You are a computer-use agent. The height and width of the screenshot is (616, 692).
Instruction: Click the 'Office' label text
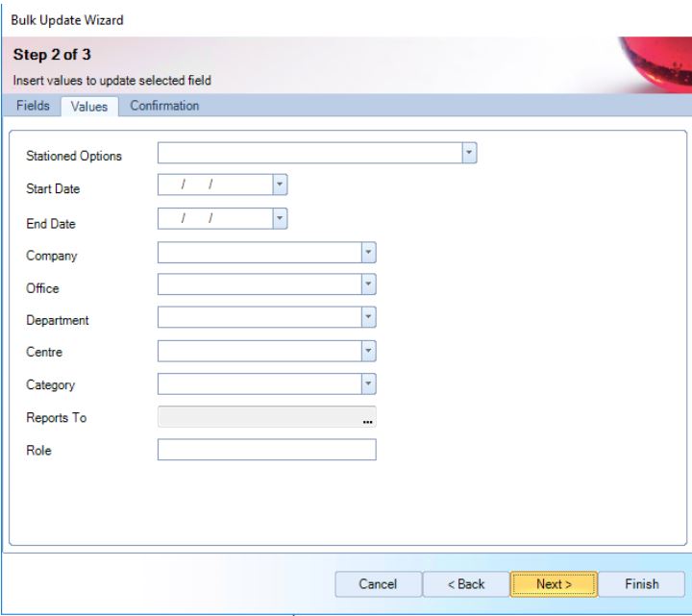pyautogui.click(x=42, y=288)
